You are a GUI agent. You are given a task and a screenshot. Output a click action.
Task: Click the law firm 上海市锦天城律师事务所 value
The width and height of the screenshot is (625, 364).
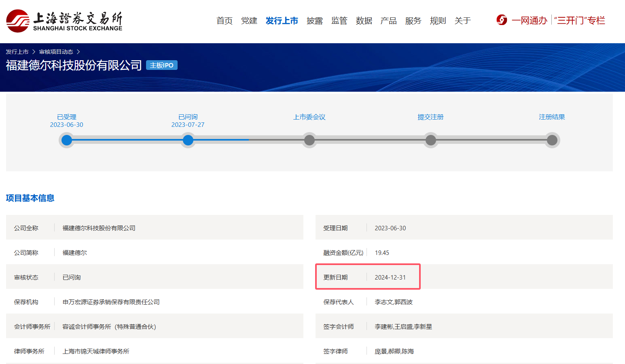(x=96, y=351)
